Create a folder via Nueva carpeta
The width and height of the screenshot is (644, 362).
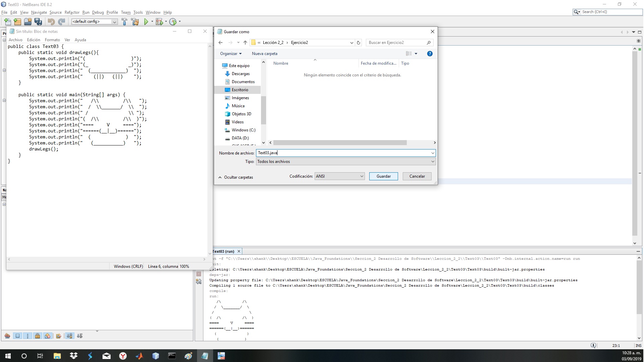click(265, 53)
